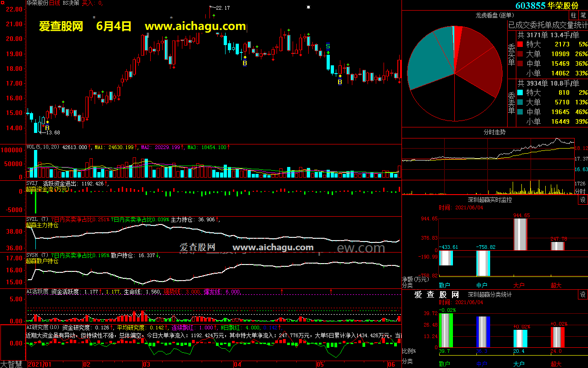Select the AI活跃度 indicator label
The height and width of the screenshot is (368, 588).
click(38, 291)
